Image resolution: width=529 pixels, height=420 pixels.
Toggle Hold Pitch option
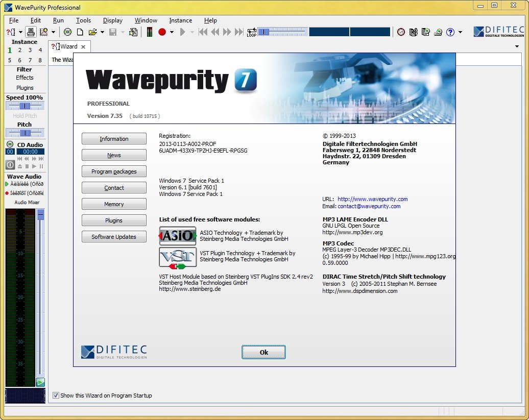[x=25, y=116]
